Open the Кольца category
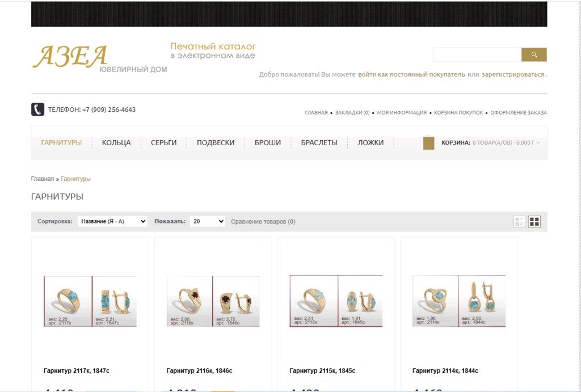This screenshot has width=581, height=392. pyautogui.click(x=116, y=142)
